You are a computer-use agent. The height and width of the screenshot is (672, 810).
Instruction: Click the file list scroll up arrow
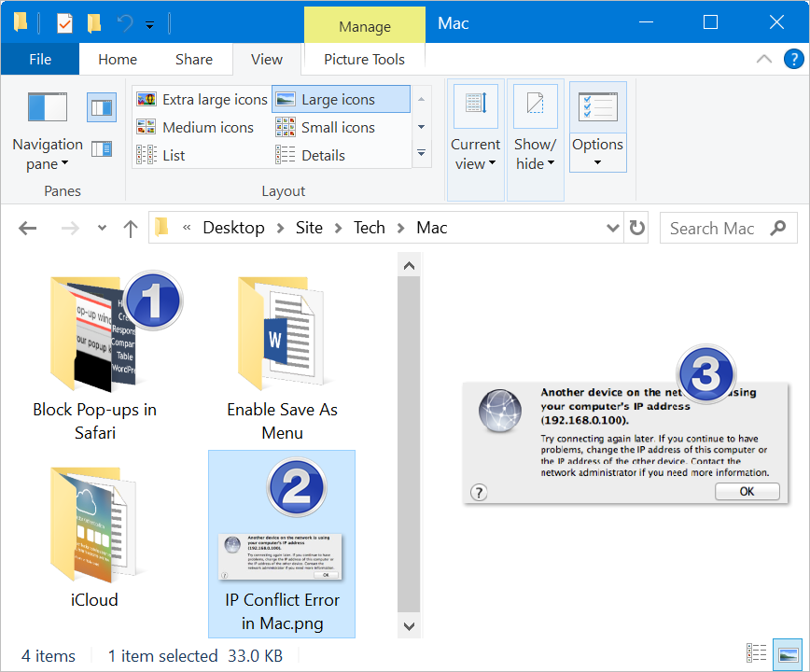(409, 265)
